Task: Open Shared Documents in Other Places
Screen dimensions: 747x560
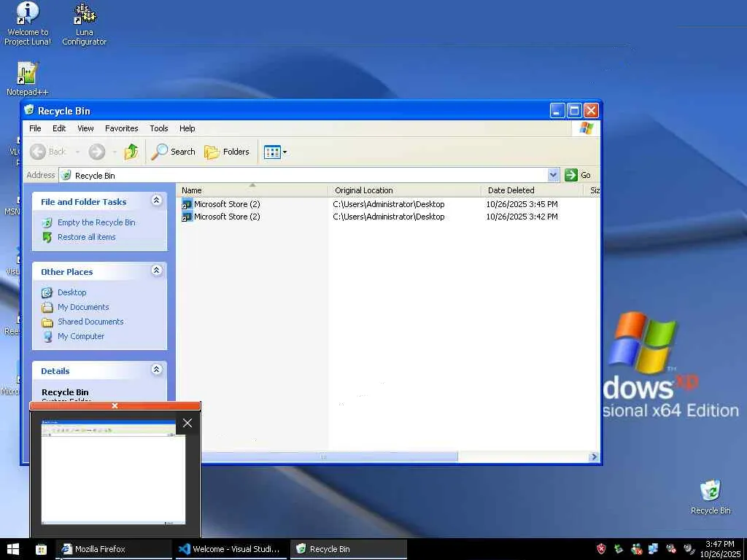Action: 90,322
